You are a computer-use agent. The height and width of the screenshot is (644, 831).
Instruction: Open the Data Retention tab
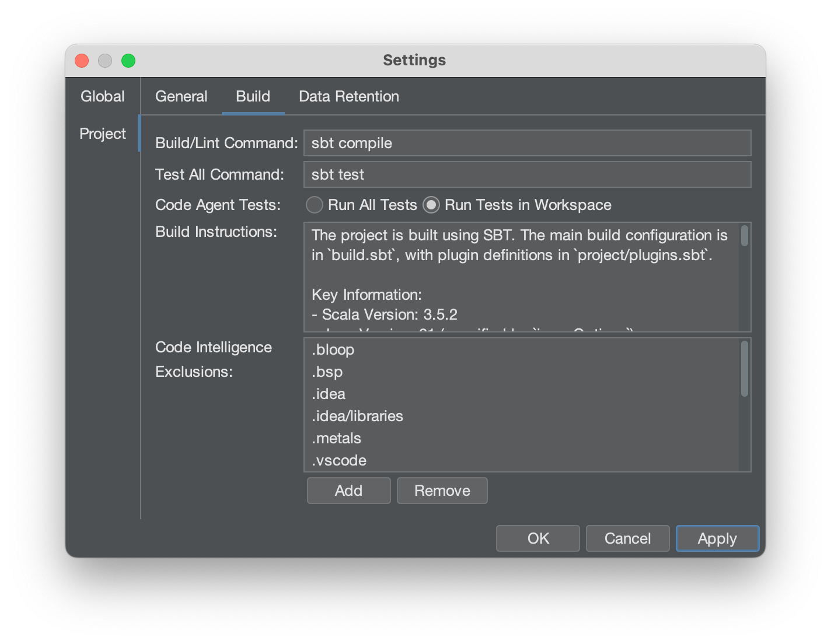[348, 96]
